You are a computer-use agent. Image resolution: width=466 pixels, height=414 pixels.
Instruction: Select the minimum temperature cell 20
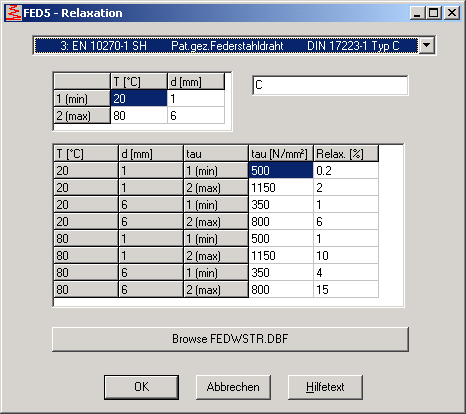[139, 98]
